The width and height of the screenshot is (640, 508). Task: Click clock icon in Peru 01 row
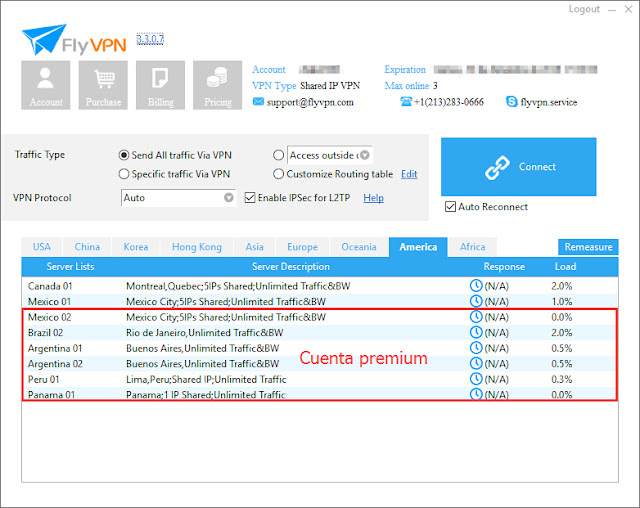point(476,379)
